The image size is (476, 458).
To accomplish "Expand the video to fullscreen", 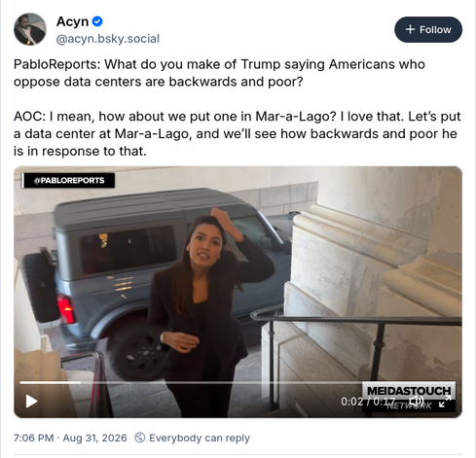I will pos(445,402).
